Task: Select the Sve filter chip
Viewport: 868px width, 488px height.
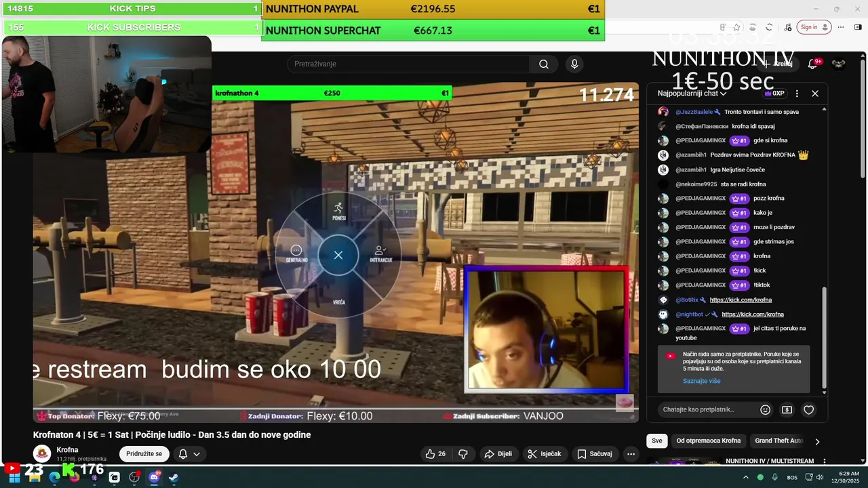Action: coord(657,441)
